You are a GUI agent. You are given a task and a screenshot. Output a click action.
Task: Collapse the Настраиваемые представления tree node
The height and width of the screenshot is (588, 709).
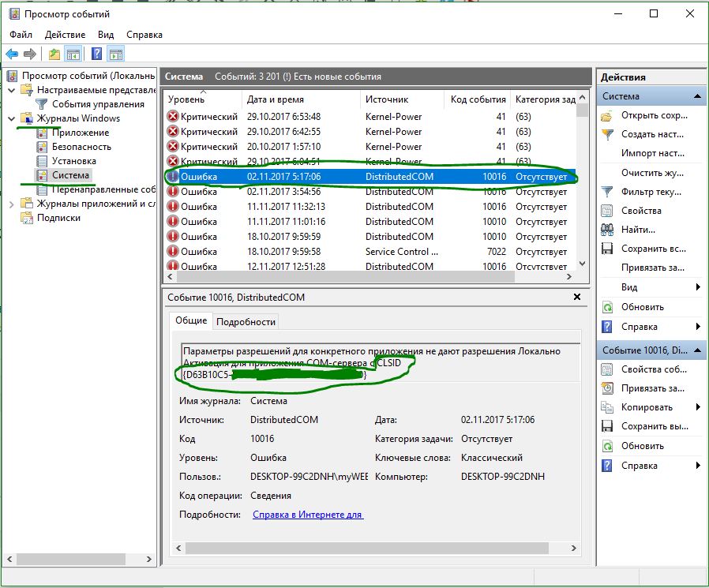12,91
